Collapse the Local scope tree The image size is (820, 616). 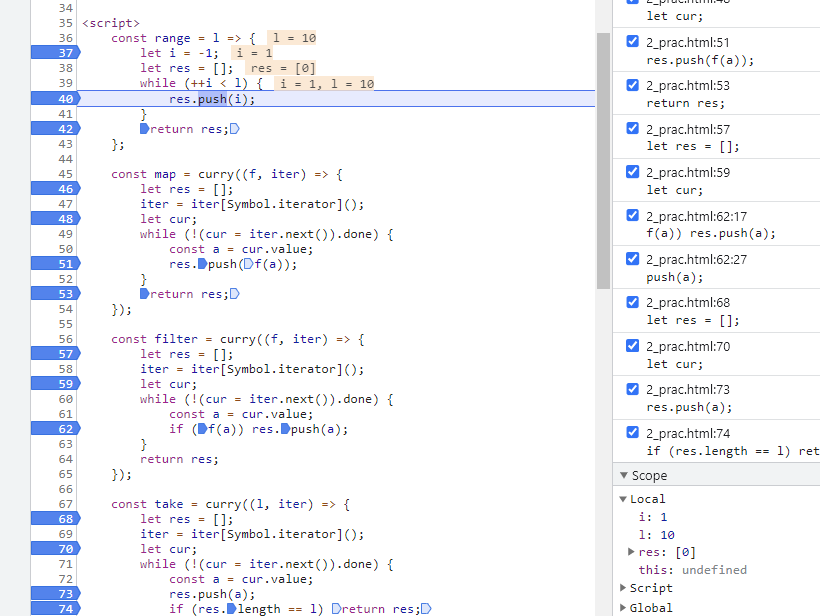click(x=623, y=499)
